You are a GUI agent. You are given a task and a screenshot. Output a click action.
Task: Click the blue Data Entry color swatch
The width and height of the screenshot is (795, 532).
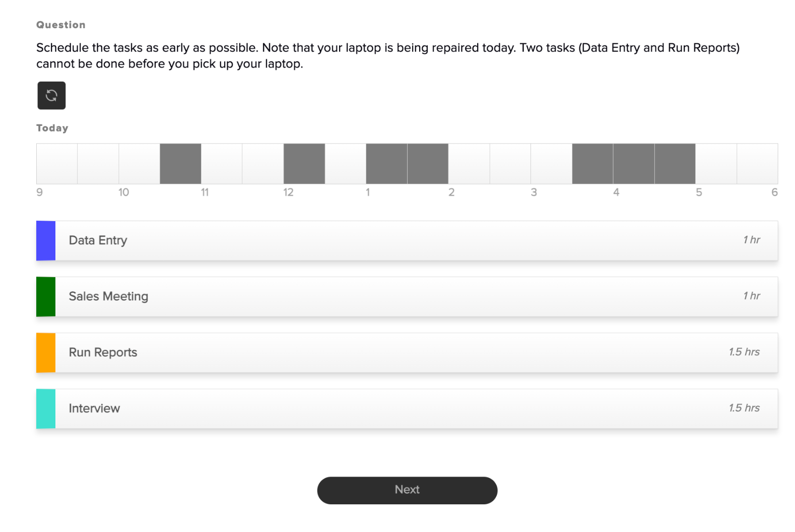[46, 241]
